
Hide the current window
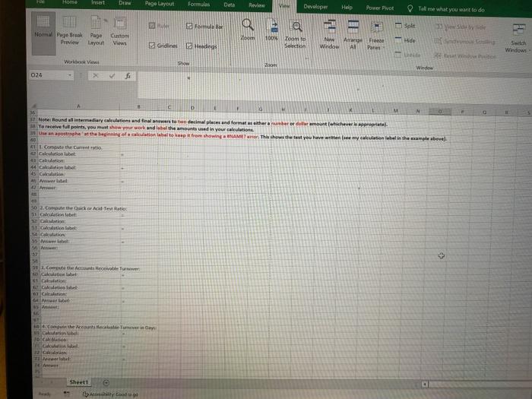(x=405, y=40)
